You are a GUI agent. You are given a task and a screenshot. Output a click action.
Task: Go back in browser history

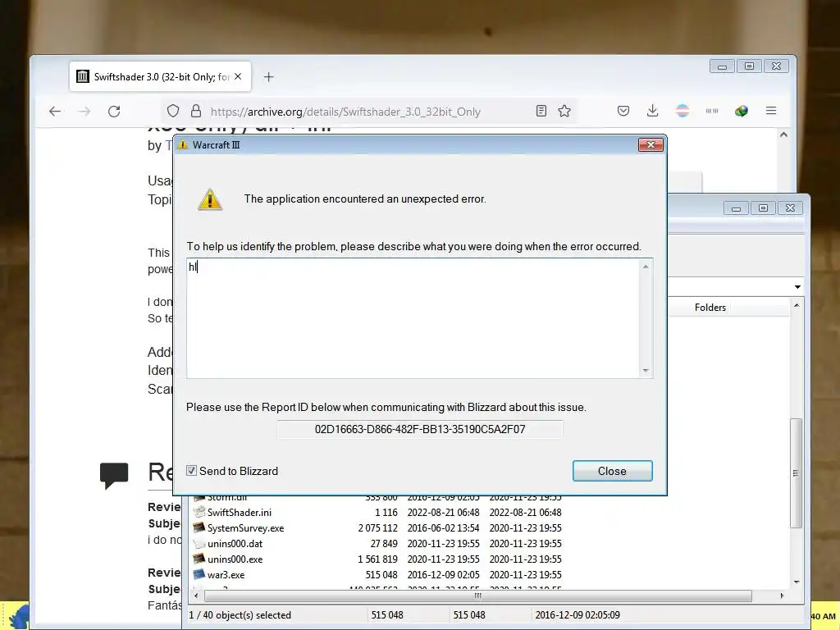click(x=55, y=112)
